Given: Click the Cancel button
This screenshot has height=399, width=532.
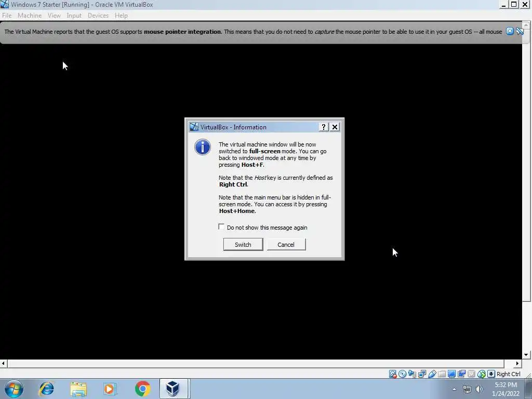Looking at the screenshot, I should tap(286, 244).
